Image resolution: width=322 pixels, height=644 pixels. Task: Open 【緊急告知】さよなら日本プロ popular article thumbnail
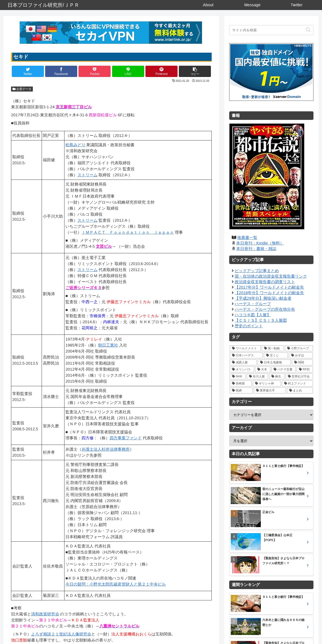[246, 565]
